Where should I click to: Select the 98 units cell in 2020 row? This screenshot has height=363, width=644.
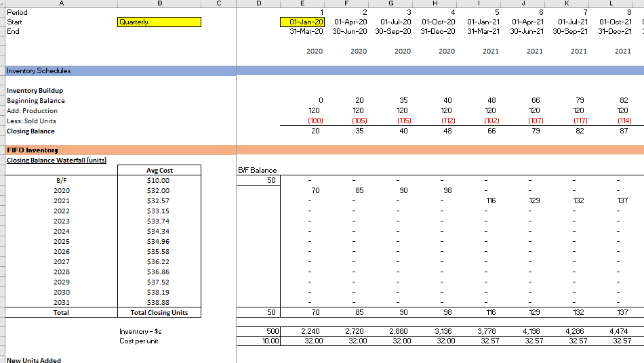[x=435, y=191]
